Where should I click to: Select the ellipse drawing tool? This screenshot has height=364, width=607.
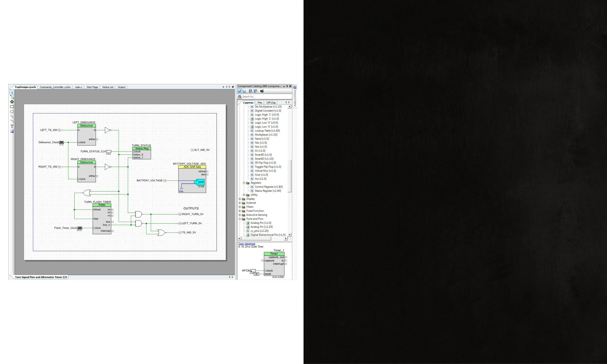point(12,112)
